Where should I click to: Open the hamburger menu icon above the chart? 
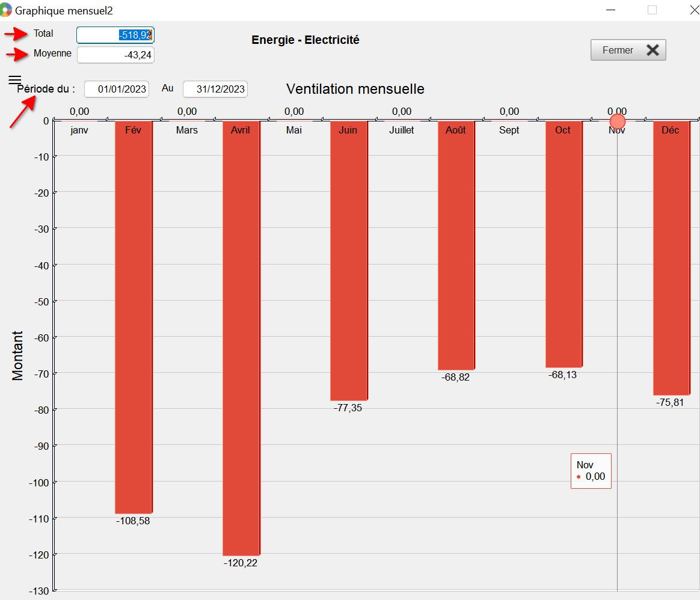[14, 79]
